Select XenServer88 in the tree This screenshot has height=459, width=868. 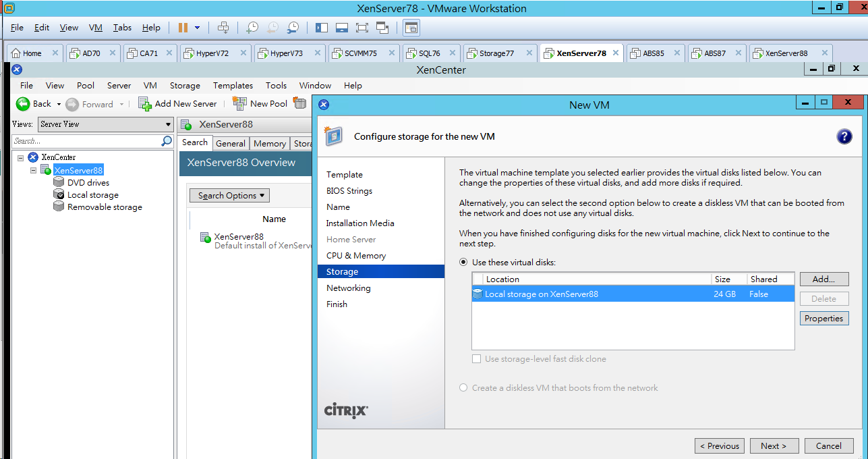(79, 170)
